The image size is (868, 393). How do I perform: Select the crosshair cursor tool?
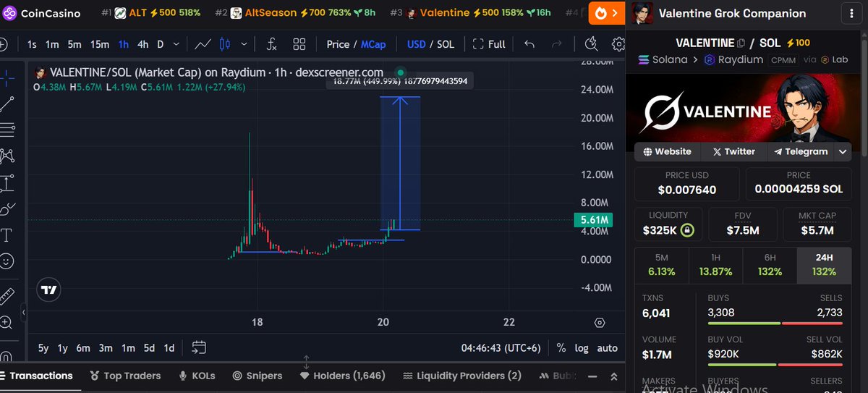[6, 77]
